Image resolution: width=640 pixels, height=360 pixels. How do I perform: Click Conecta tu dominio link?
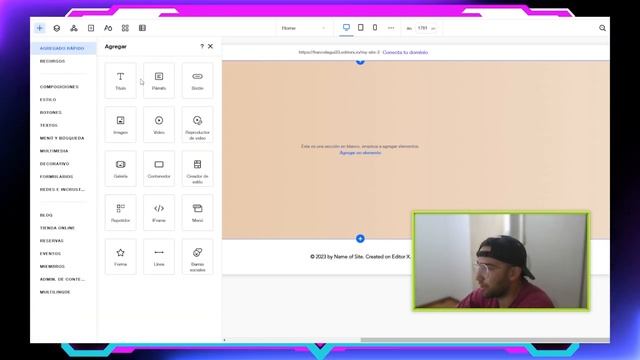405,52
